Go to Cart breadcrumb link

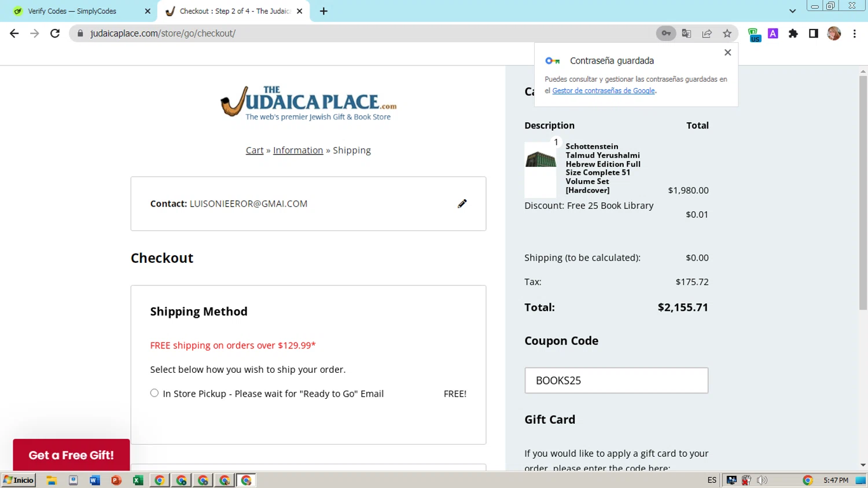click(255, 151)
